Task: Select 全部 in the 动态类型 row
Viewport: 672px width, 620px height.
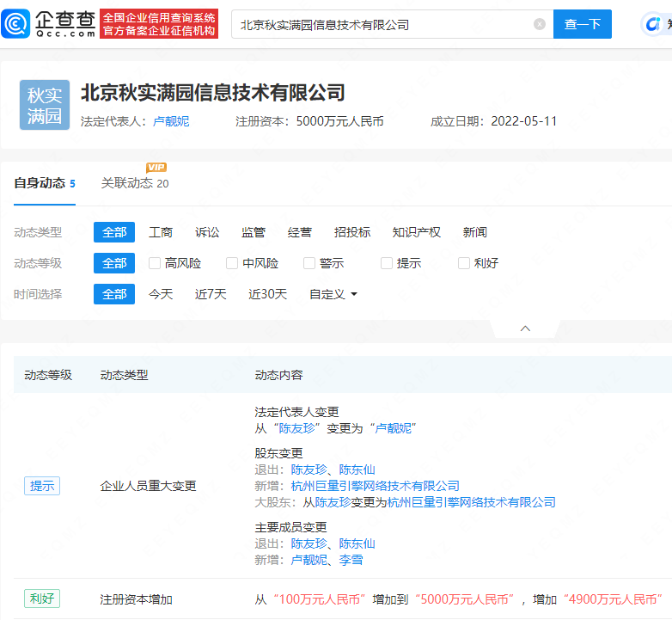Action: pos(114,232)
